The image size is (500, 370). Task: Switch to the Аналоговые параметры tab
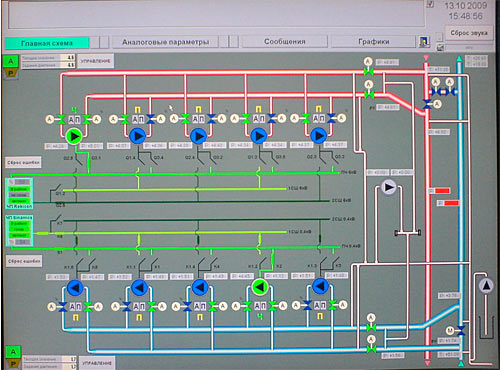165,42
